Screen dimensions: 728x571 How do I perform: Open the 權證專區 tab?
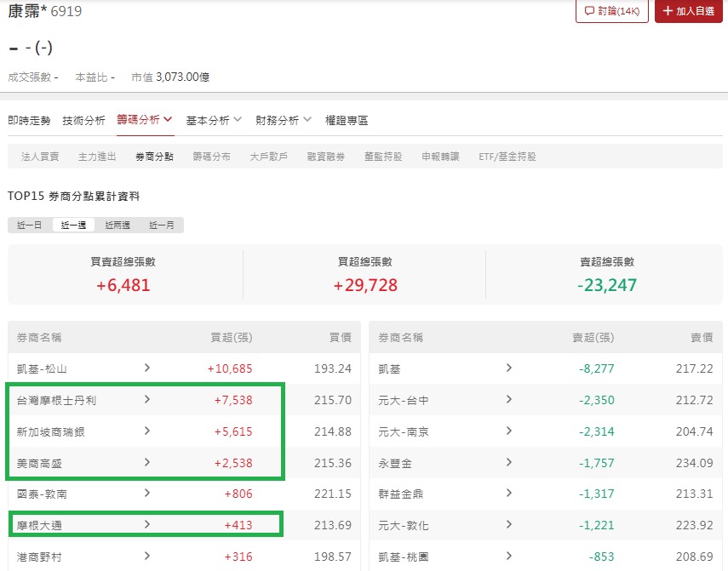(x=347, y=120)
